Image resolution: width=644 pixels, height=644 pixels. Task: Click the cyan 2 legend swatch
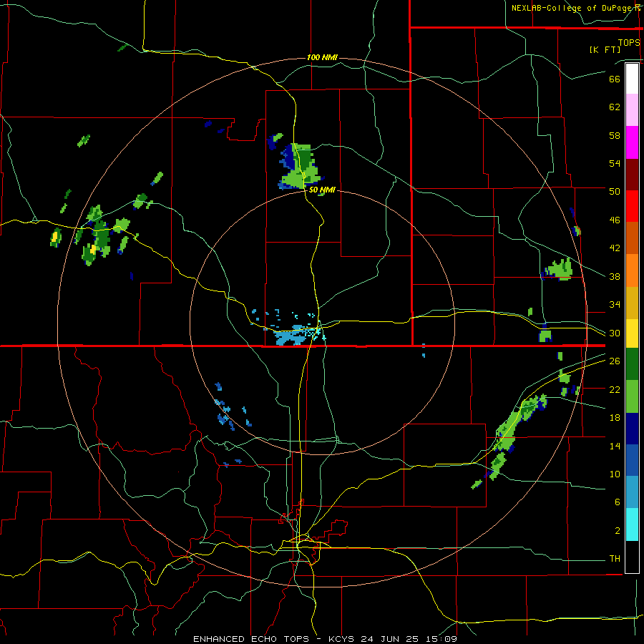tap(632, 525)
